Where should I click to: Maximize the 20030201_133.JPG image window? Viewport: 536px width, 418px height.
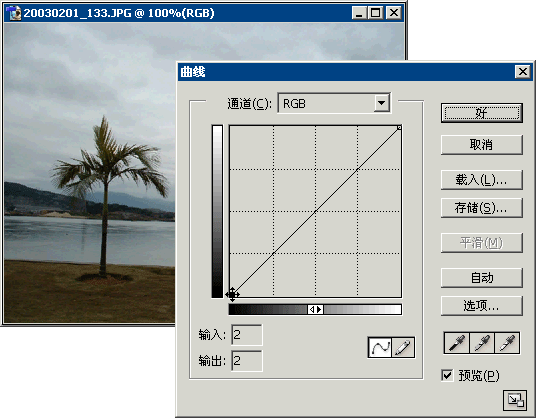click(x=375, y=13)
